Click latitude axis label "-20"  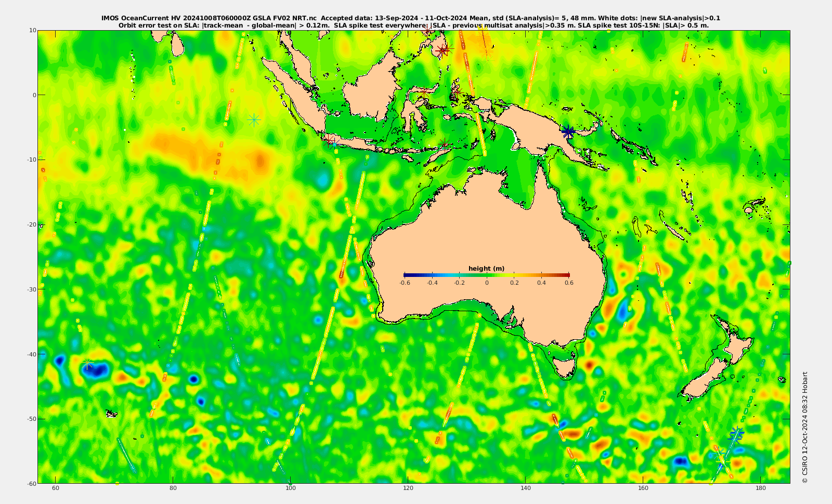pos(31,224)
